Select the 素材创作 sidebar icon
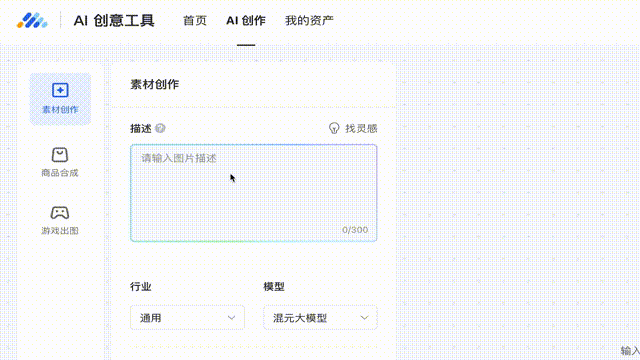 [x=60, y=90]
